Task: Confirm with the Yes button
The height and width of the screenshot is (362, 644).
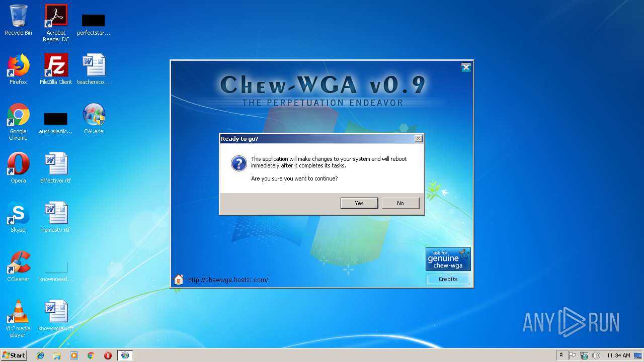Action: tap(359, 203)
